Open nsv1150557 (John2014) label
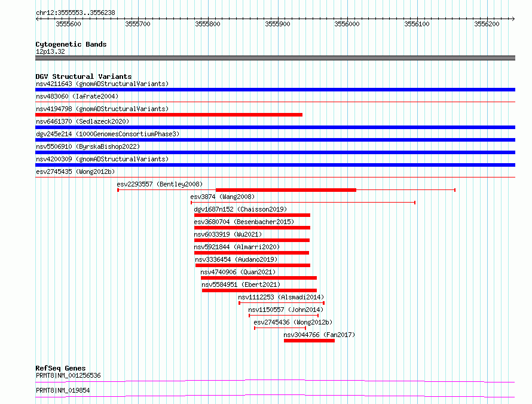This screenshot has width=532, height=404. [286, 310]
